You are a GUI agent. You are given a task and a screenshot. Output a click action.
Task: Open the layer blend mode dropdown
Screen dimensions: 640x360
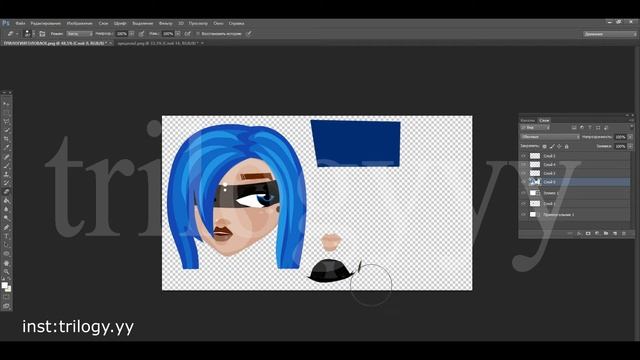[550, 137]
